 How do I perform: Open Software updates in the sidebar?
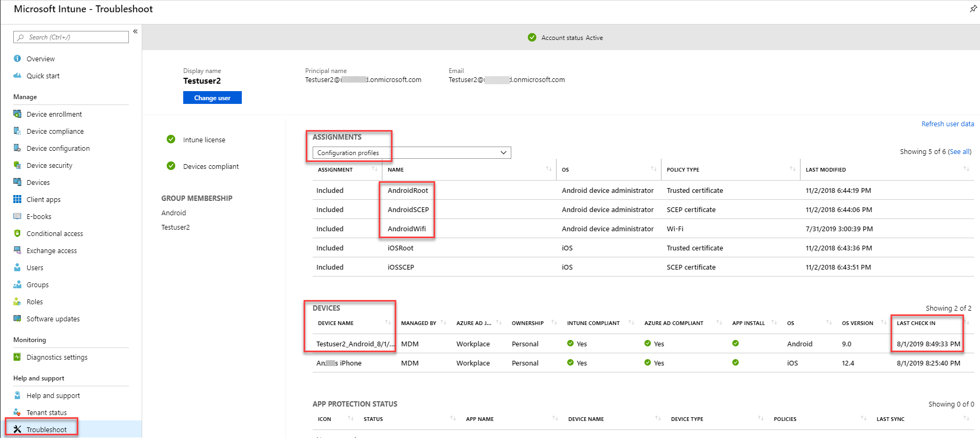53,319
